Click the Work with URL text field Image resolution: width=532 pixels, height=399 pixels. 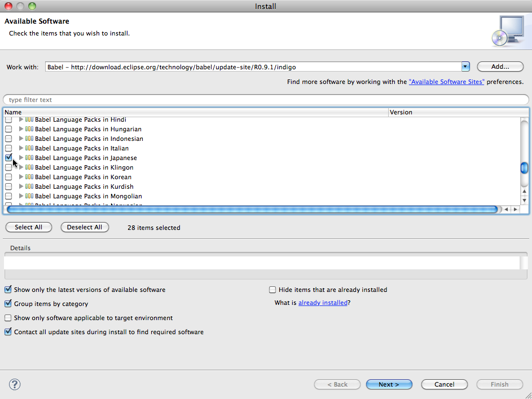(x=253, y=67)
